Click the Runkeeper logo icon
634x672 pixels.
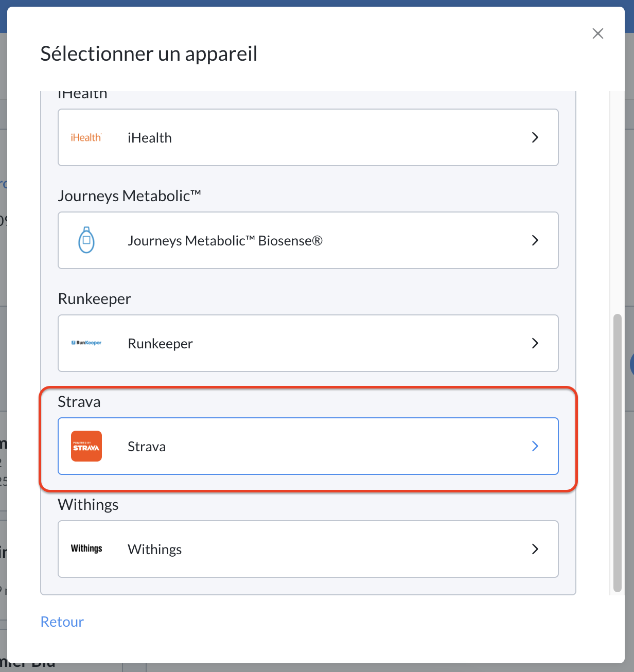pos(86,343)
